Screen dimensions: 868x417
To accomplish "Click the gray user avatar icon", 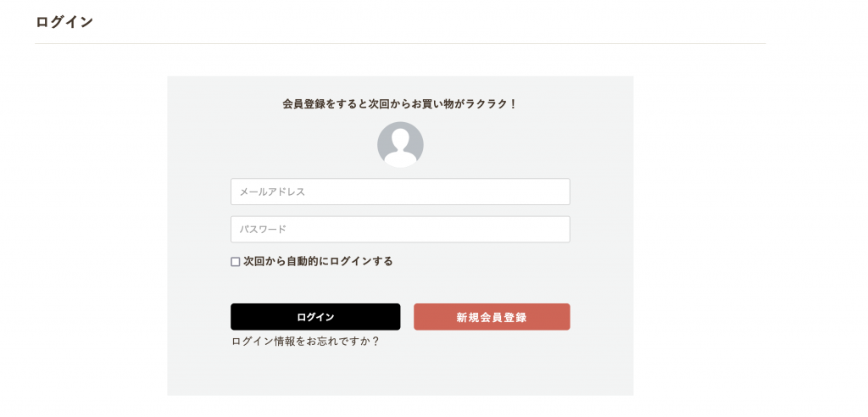I will click(x=400, y=145).
